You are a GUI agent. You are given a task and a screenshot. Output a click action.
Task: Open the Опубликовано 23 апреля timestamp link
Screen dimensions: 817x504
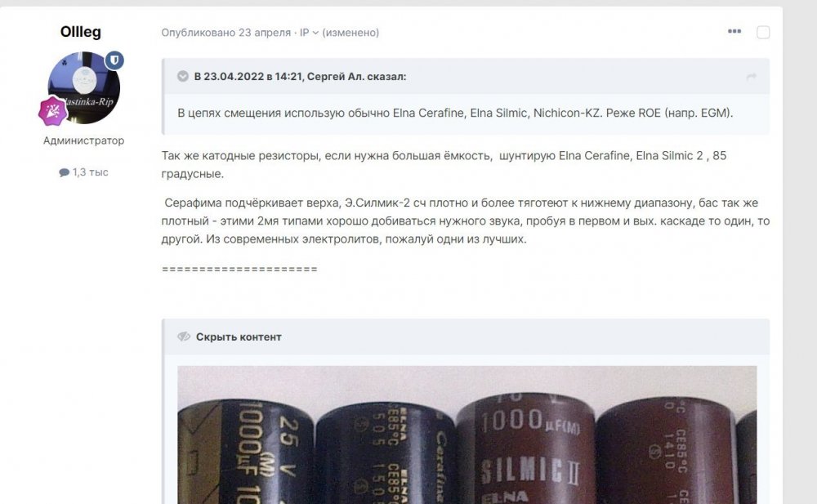pyautogui.click(x=226, y=33)
